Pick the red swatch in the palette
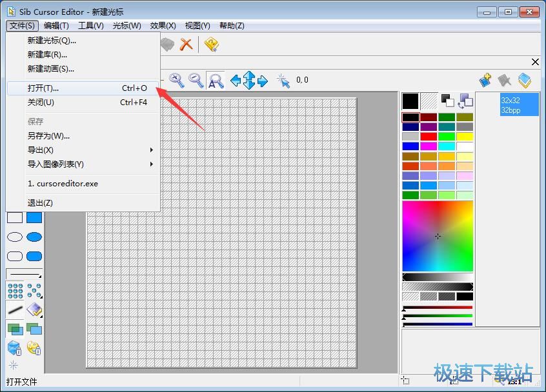This screenshot has width=546, height=392. (429, 137)
